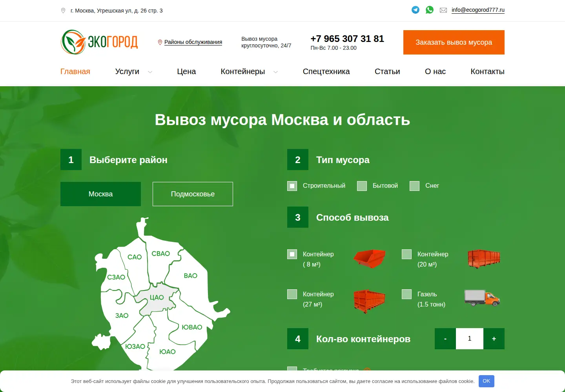This screenshot has width=565, height=392.
Task: Select the Подмосковье region button
Action: click(x=193, y=194)
